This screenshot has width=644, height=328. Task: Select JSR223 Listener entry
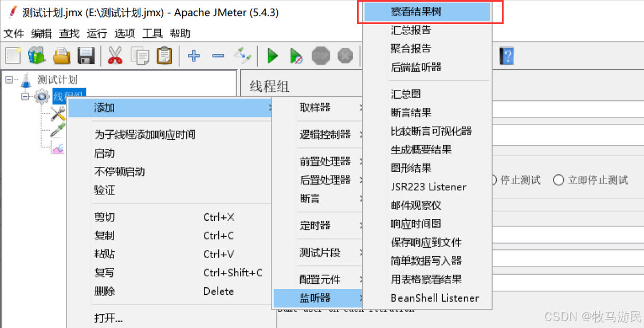(427, 187)
